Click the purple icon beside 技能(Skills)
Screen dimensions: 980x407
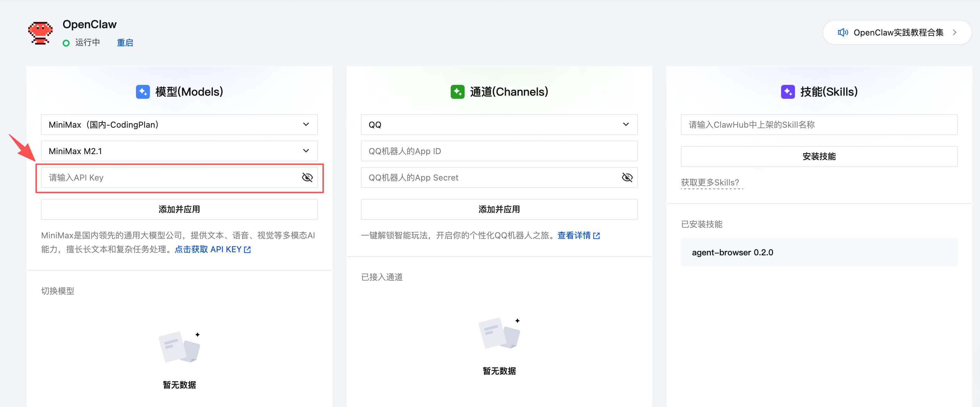(788, 92)
